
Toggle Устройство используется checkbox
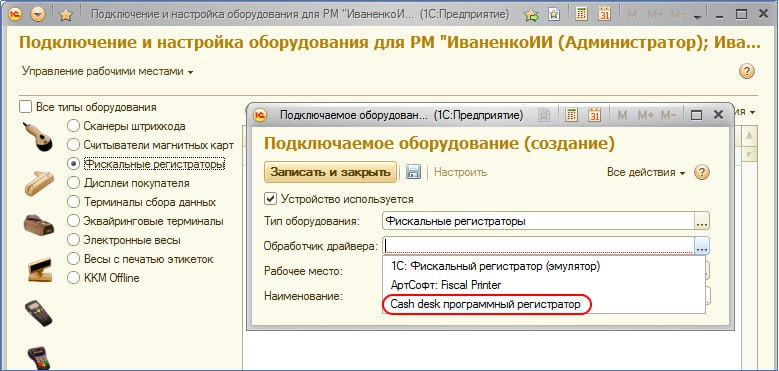[x=270, y=199]
